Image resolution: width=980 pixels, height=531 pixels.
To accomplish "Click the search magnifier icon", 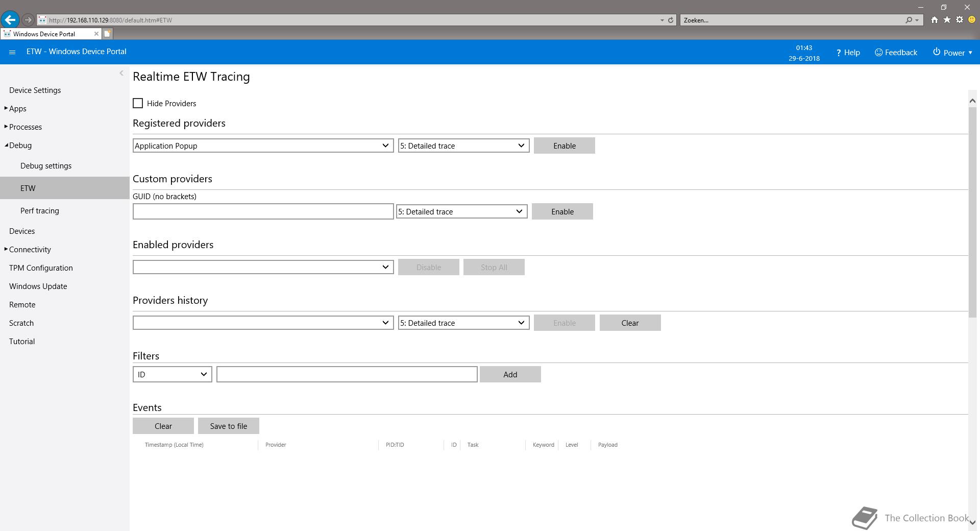I will tap(909, 20).
